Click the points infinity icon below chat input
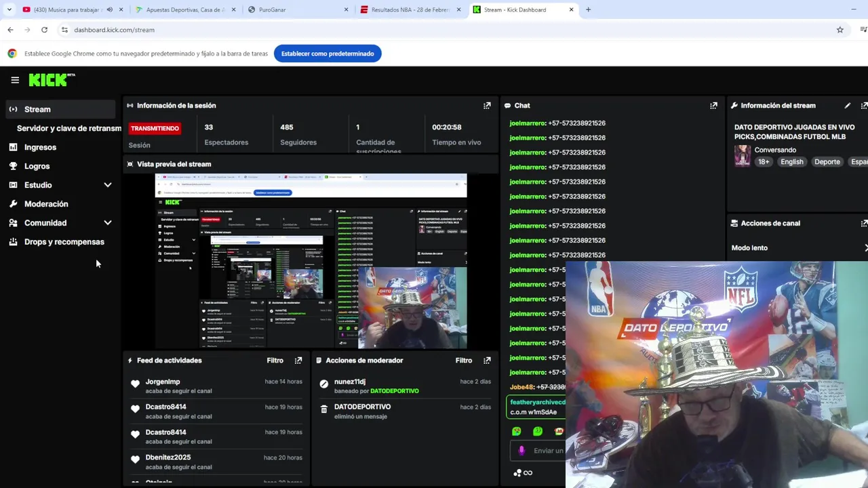Screen dimensions: 868x488 point(523,473)
